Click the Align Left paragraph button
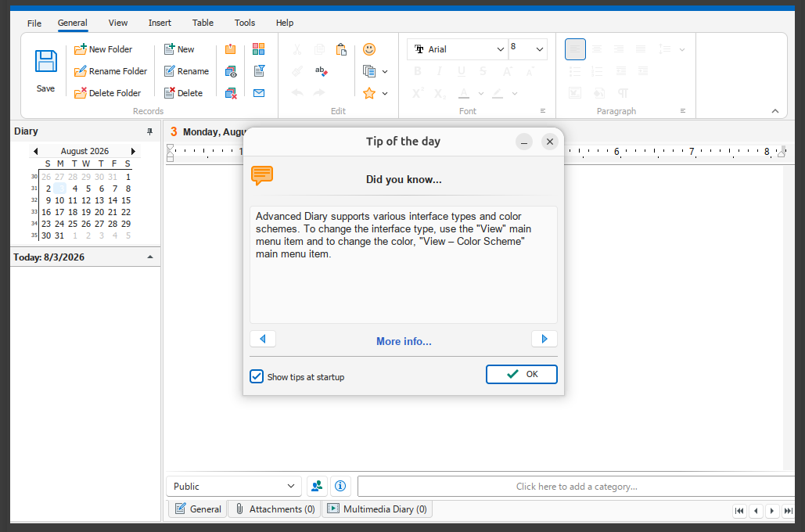 pyautogui.click(x=575, y=49)
